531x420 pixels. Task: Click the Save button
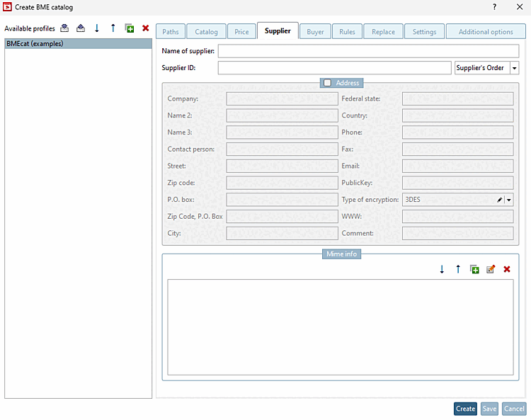point(489,409)
